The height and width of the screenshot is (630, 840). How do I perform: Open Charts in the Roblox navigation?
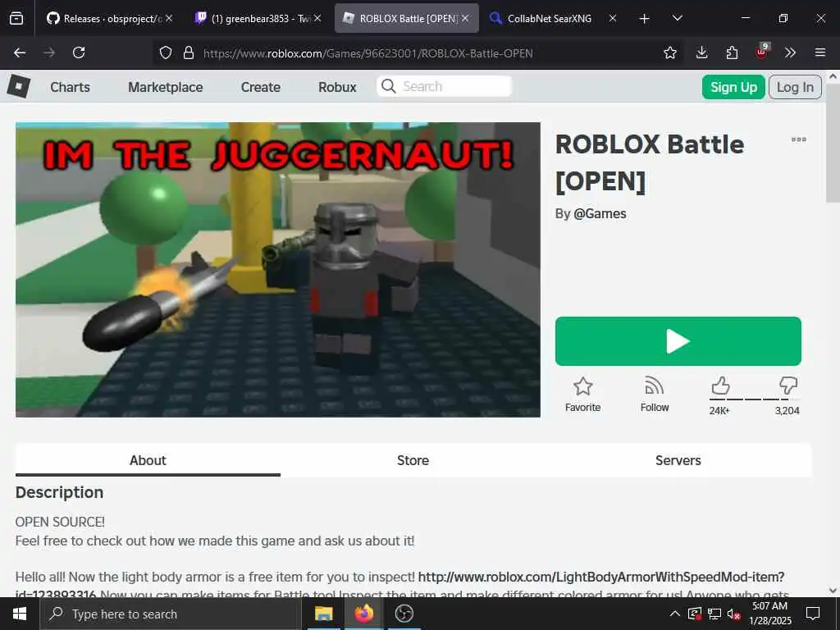coord(71,87)
